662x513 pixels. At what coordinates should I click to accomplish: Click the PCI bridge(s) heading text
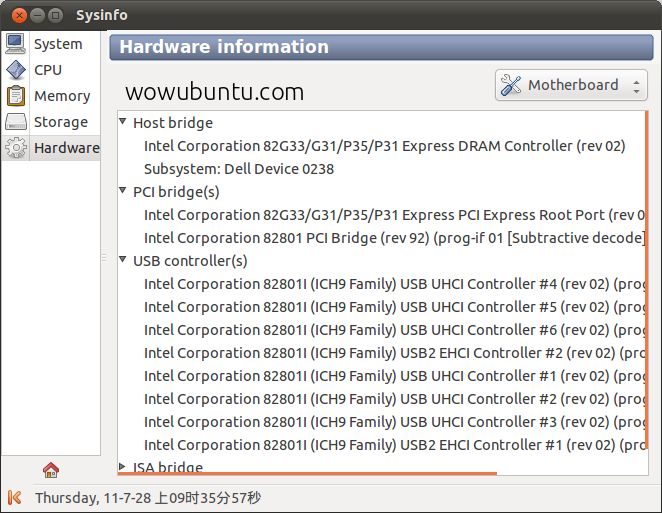pyautogui.click(x=176, y=192)
